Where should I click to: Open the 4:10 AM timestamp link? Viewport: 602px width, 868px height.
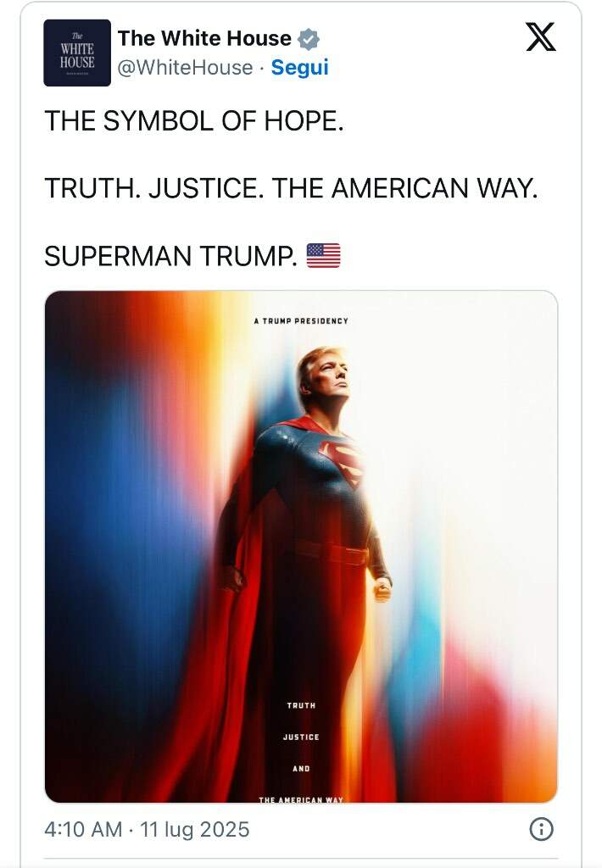[x=83, y=829]
